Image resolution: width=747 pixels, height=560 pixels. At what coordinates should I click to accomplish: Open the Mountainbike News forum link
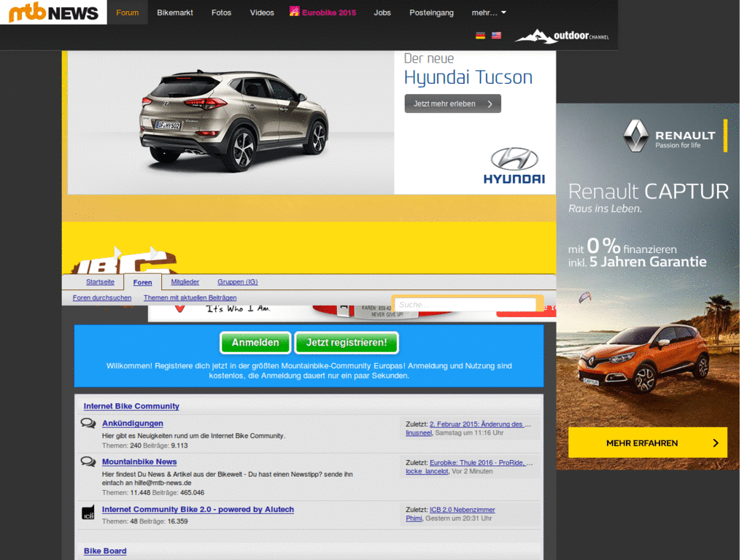tap(139, 462)
